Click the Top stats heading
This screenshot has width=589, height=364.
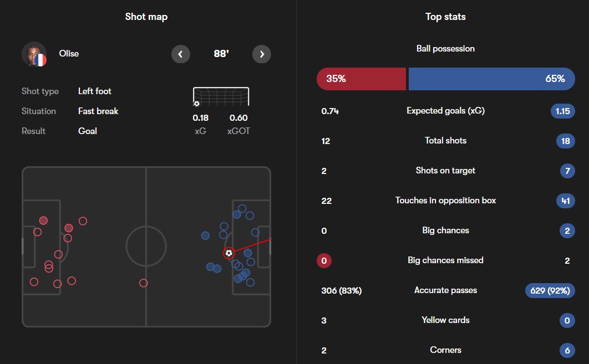click(x=445, y=17)
